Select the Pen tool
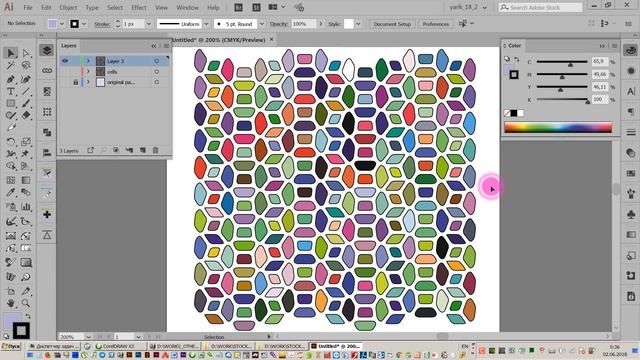The width and height of the screenshot is (640, 360). (11, 79)
